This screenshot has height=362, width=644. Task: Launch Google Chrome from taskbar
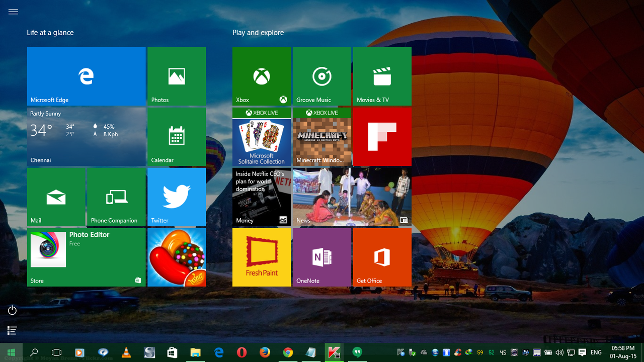288,353
